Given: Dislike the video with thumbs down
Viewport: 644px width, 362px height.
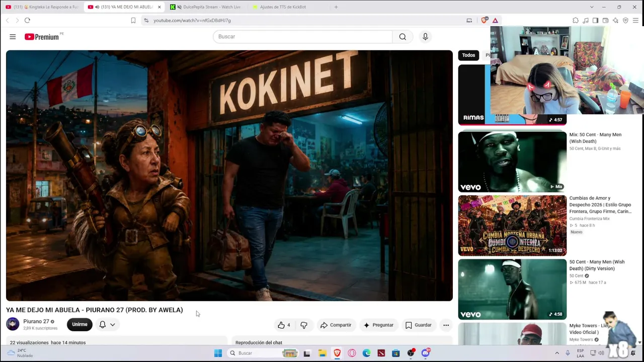Looking at the screenshot, I should [x=303, y=325].
